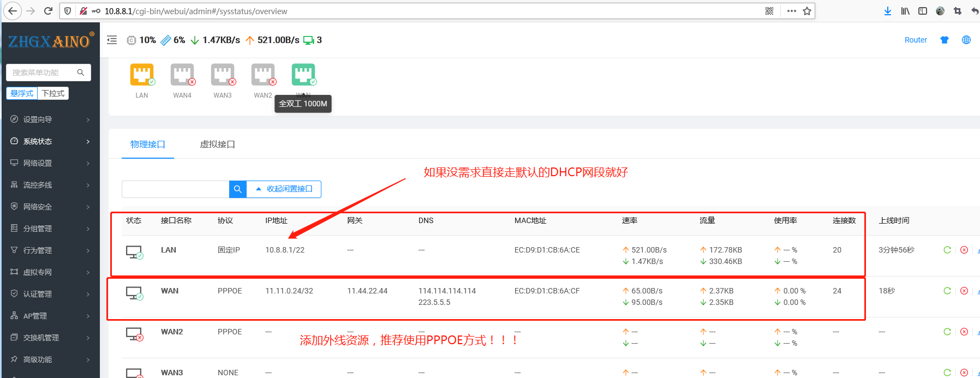
Task: Open the language globe icon in the header
Action: (x=966, y=40)
